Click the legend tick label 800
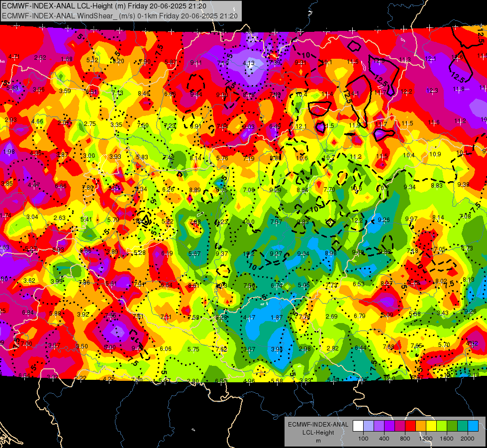The height and width of the screenshot is (448, 487). [x=405, y=439]
